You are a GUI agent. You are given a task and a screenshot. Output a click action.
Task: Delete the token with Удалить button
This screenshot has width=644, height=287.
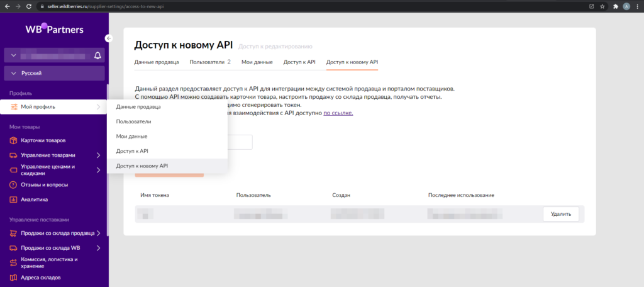point(560,214)
